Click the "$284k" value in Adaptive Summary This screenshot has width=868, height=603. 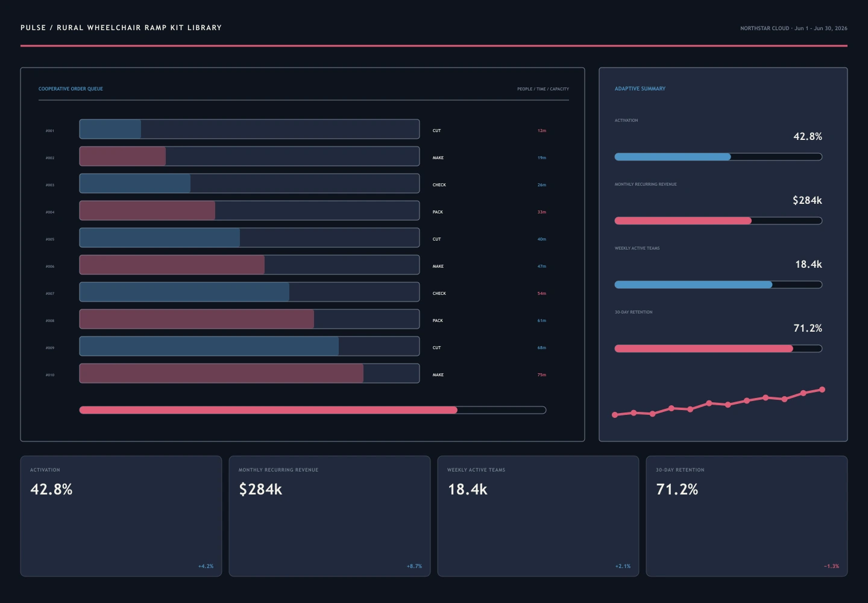click(807, 200)
